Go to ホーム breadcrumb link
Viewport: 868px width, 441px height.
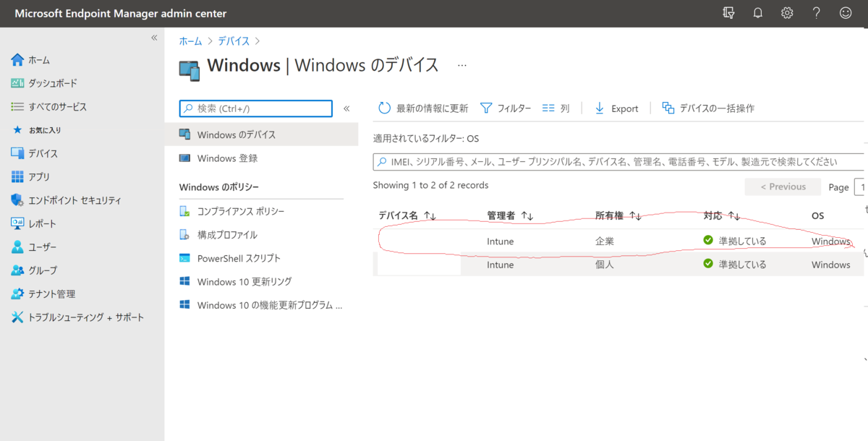click(x=190, y=41)
